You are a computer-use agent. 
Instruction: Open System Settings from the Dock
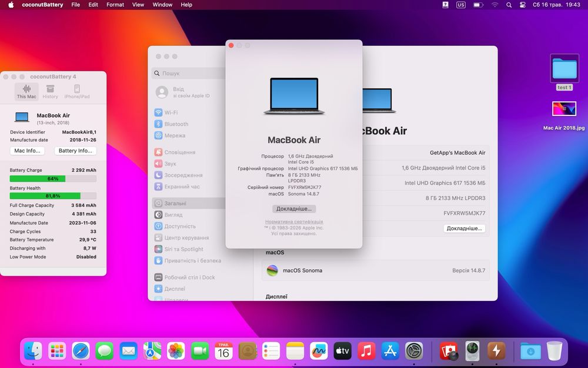tap(414, 352)
